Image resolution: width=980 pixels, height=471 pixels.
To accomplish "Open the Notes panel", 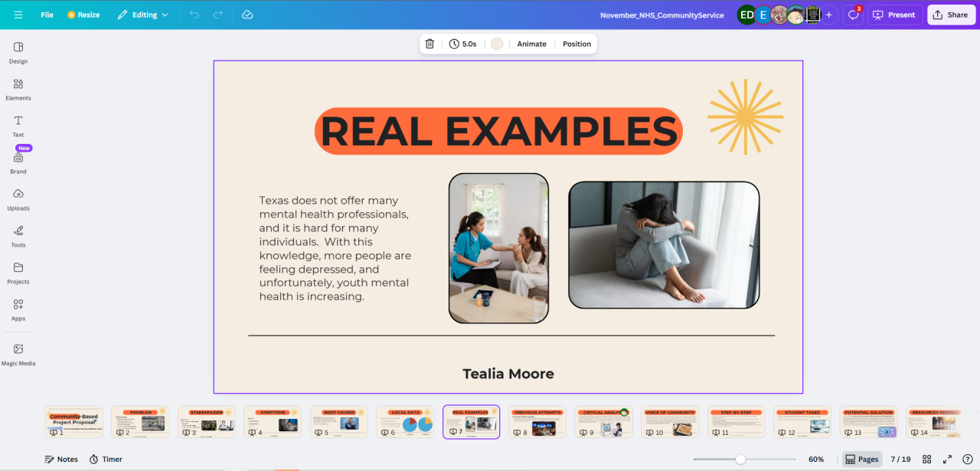I will [61, 460].
